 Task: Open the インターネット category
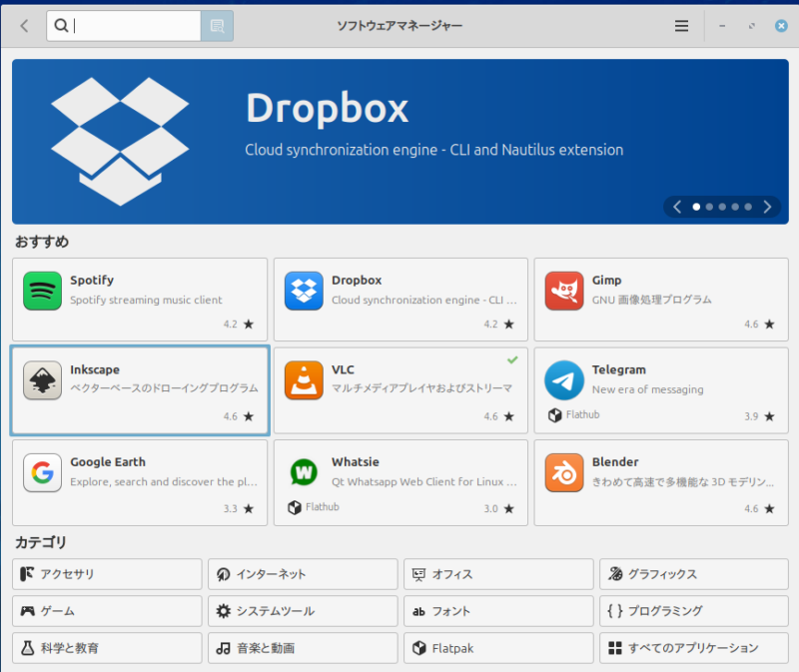(303, 574)
